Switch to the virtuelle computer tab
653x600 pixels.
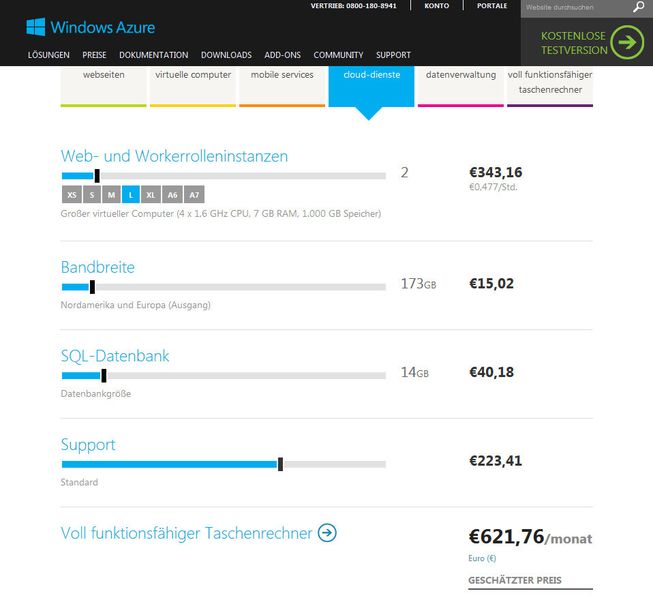(x=193, y=86)
